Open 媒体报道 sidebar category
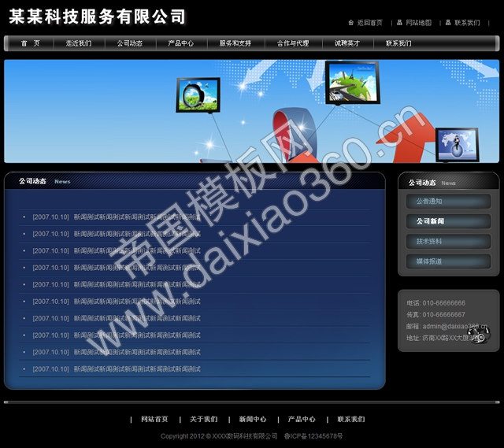The width and height of the screenshot is (504, 448). click(429, 261)
